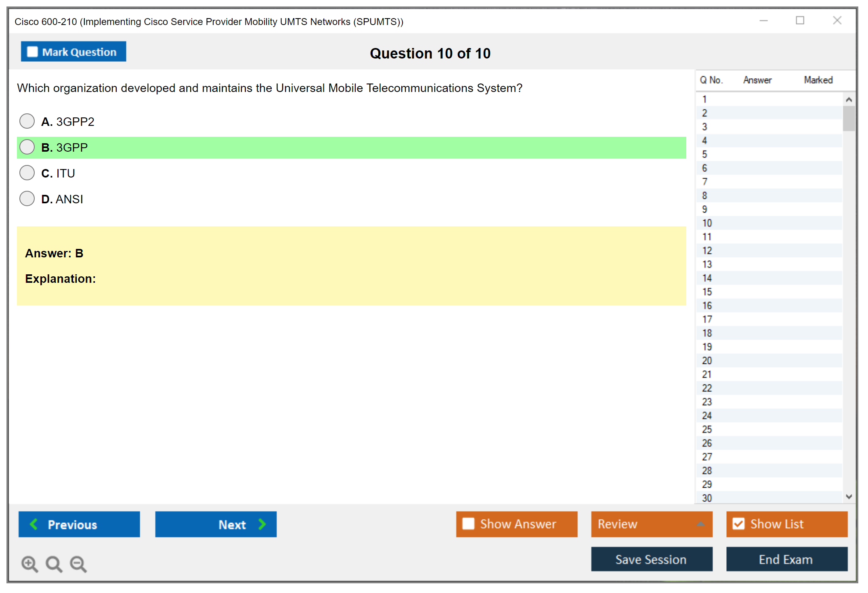
Task: Jump to question 15 in list
Action: (707, 292)
